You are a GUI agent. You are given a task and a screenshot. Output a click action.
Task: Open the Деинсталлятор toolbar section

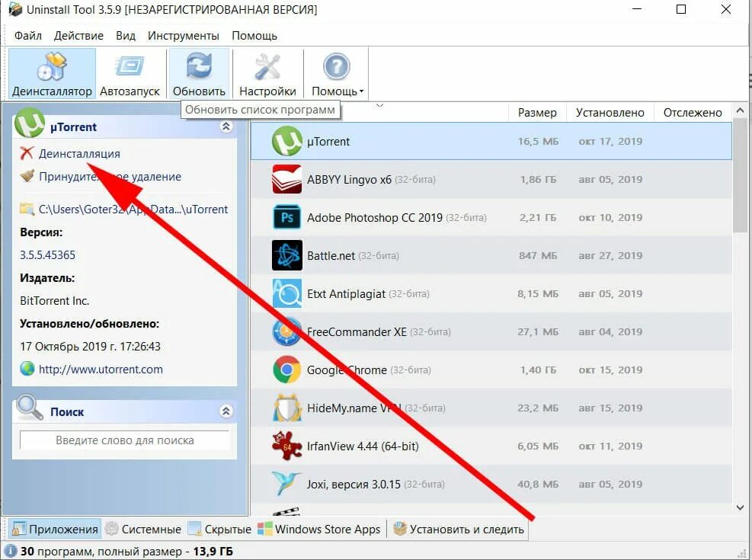tap(52, 73)
